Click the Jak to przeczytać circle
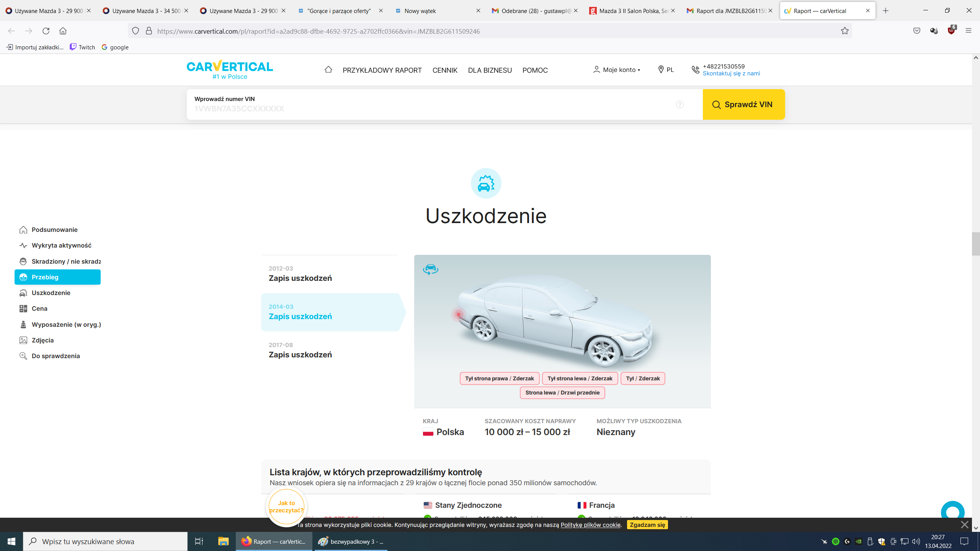The image size is (980, 551). click(x=286, y=507)
